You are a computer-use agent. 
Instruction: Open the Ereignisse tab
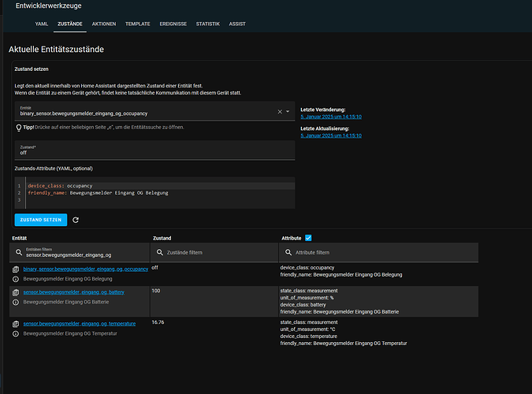pos(173,24)
